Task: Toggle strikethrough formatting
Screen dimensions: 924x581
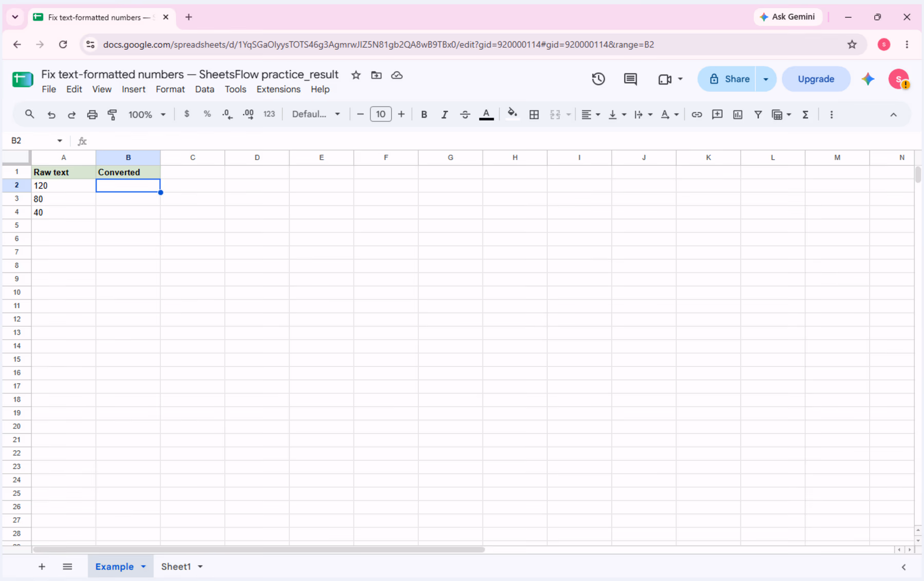Action: pyautogui.click(x=465, y=114)
